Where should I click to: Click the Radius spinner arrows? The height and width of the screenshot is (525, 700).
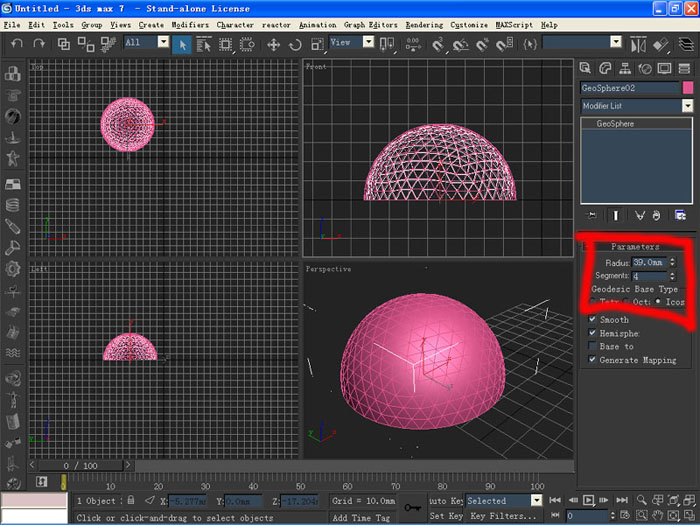(x=672, y=262)
